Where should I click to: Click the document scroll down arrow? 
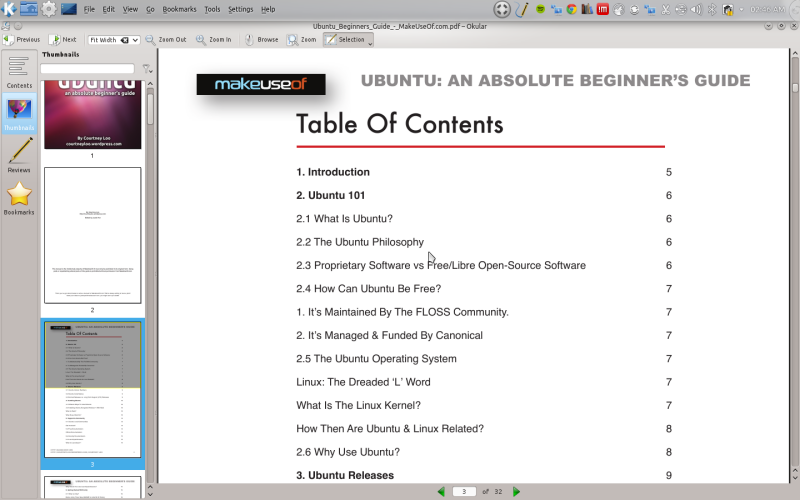point(794,478)
